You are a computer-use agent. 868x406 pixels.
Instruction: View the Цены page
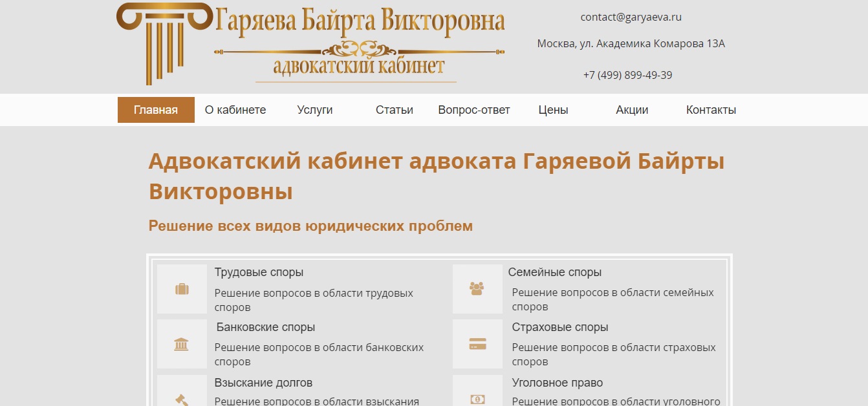click(552, 109)
